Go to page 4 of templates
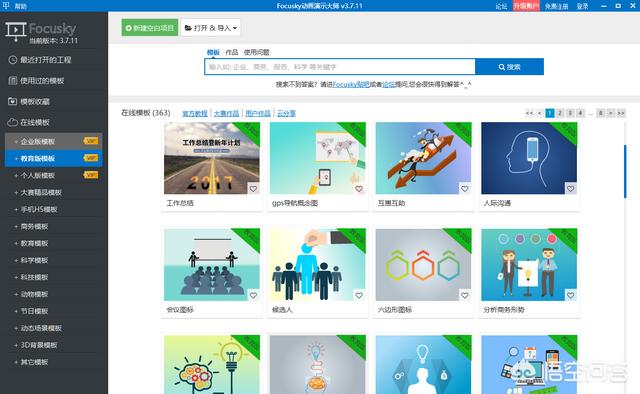Viewport: 640px width, 394px height. (x=580, y=113)
